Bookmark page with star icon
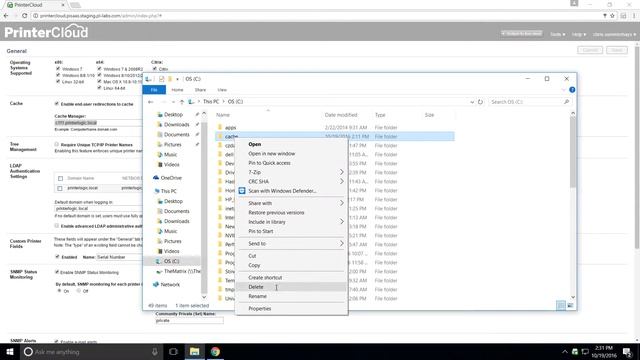 [x=612, y=16]
